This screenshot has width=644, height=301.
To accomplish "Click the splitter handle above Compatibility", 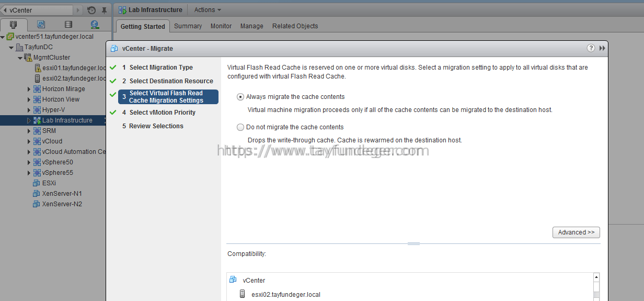I will 413,243.
